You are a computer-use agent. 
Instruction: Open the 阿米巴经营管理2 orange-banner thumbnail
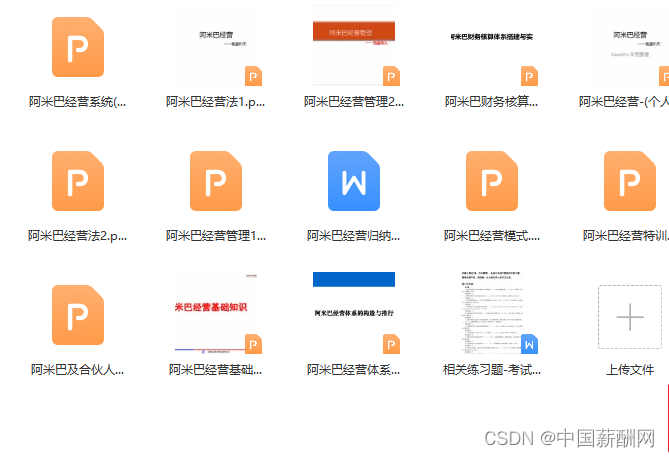(354, 46)
